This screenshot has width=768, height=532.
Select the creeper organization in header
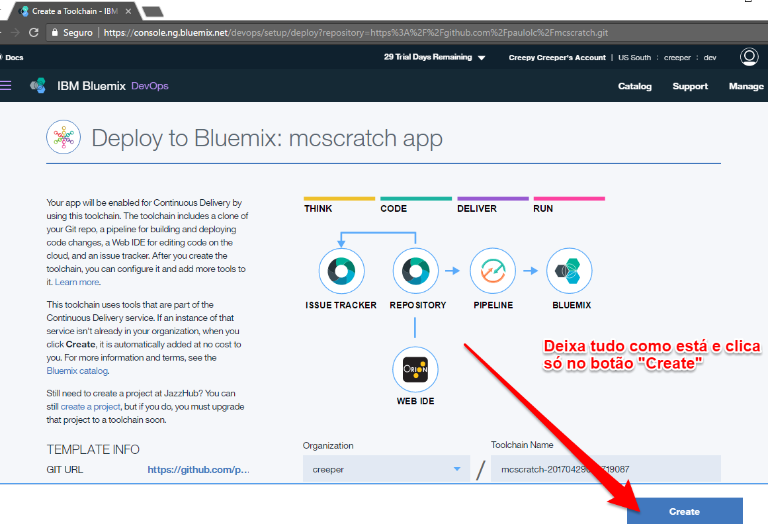pos(677,58)
